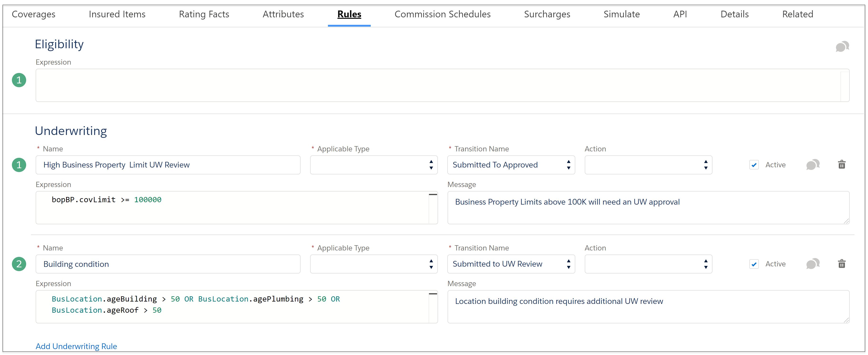This screenshot has height=355, width=868.
Task: Click the Add Underwriting Rule link
Action: pos(76,346)
